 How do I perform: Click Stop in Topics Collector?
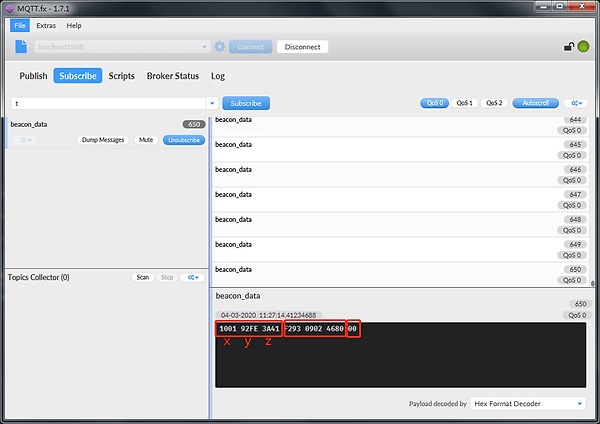167,277
